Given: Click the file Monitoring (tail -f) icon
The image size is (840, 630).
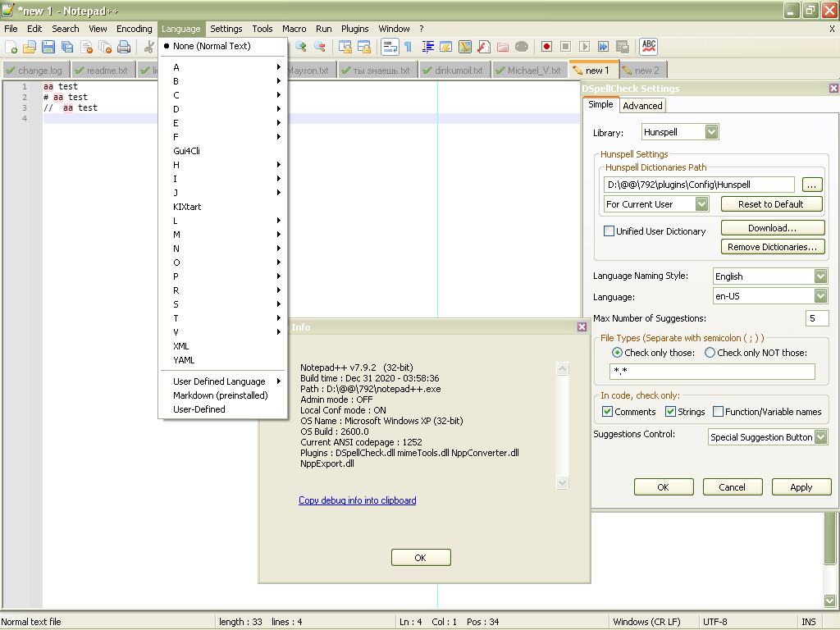Looking at the screenshot, I should [x=521, y=47].
